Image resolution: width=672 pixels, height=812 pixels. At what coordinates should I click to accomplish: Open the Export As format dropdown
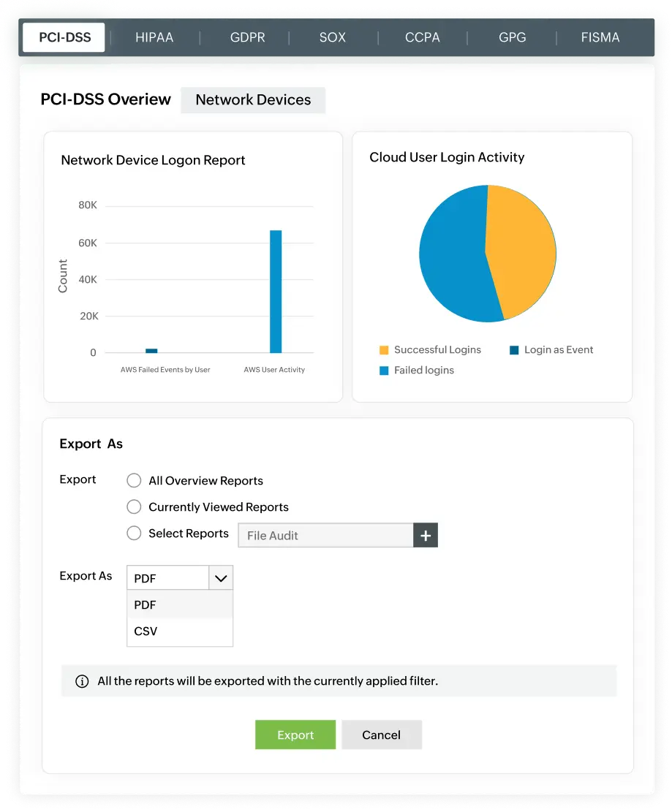(x=220, y=577)
